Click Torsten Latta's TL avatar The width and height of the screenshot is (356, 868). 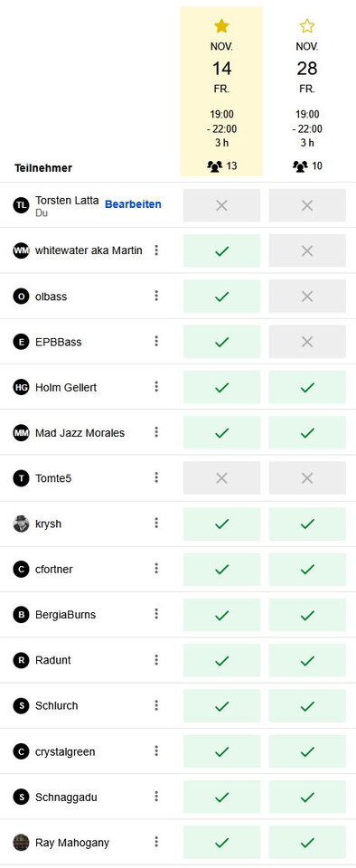point(21,205)
